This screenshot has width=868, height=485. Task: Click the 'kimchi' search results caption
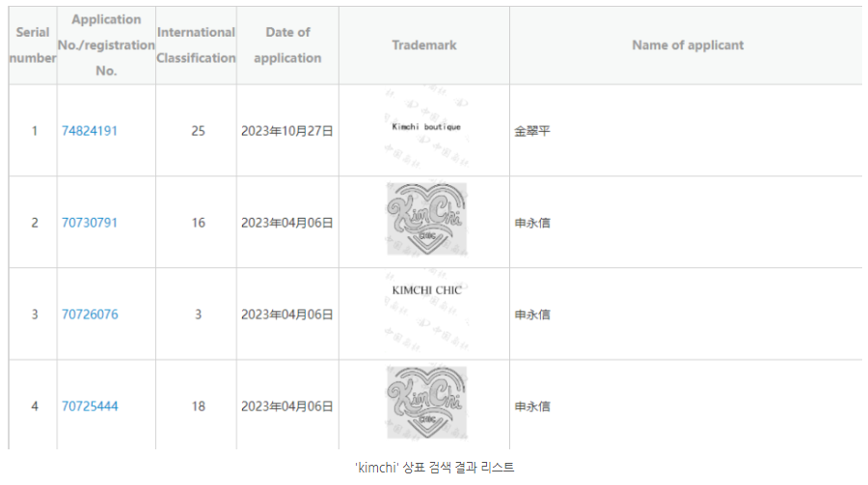pos(435,468)
